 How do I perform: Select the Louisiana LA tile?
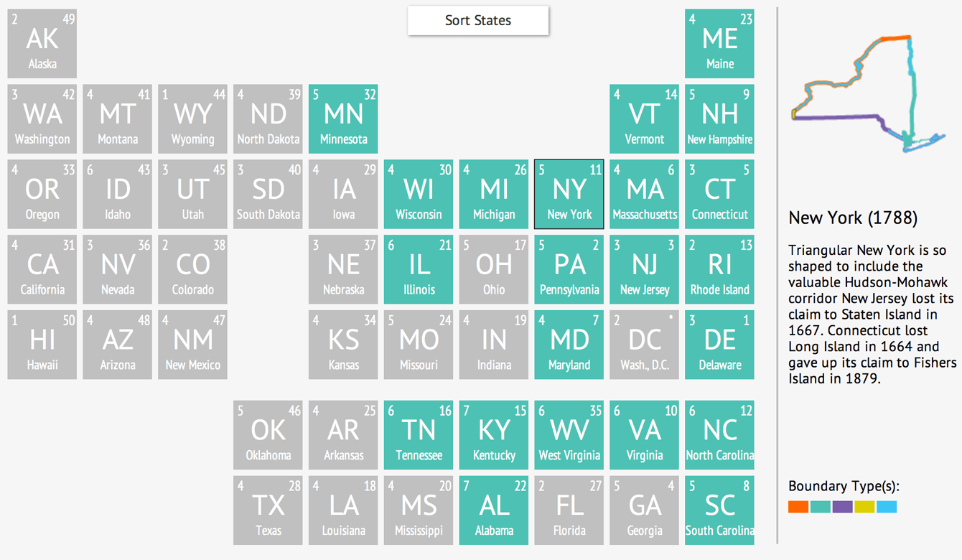point(343,510)
